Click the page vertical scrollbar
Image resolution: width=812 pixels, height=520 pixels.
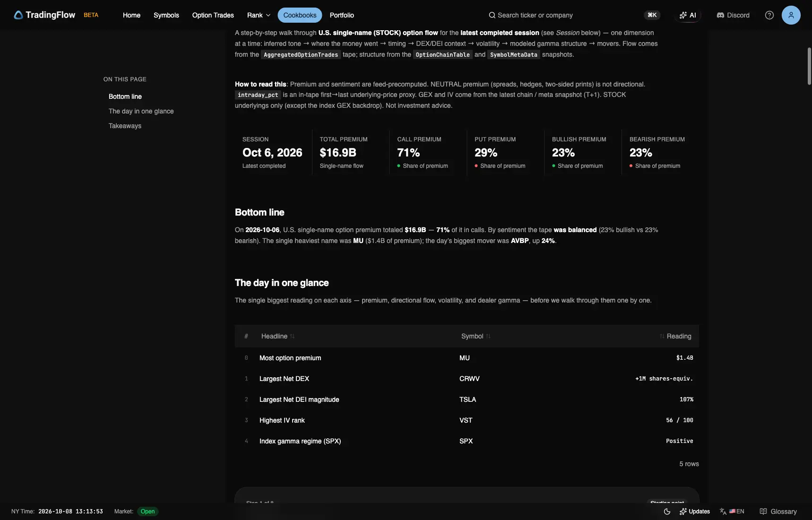(809, 66)
